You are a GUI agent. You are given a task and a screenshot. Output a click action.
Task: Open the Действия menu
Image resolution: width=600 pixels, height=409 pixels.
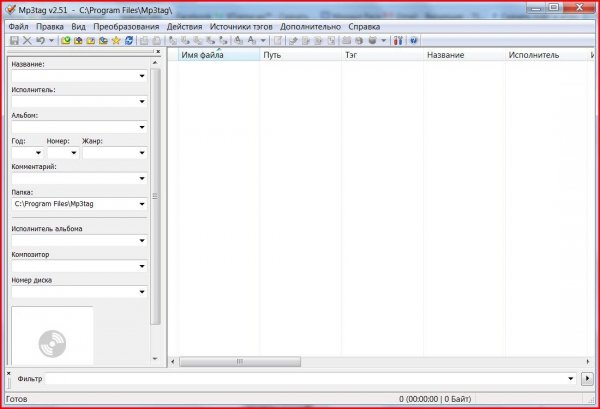tap(184, 27)
